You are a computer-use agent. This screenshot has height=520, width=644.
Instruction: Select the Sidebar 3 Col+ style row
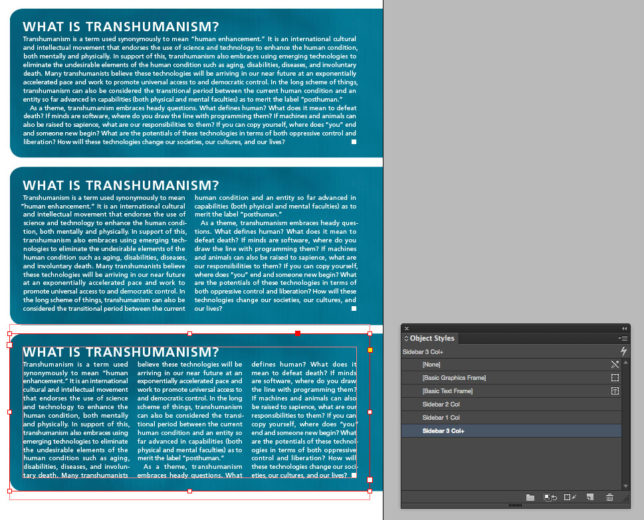point(511,431)
